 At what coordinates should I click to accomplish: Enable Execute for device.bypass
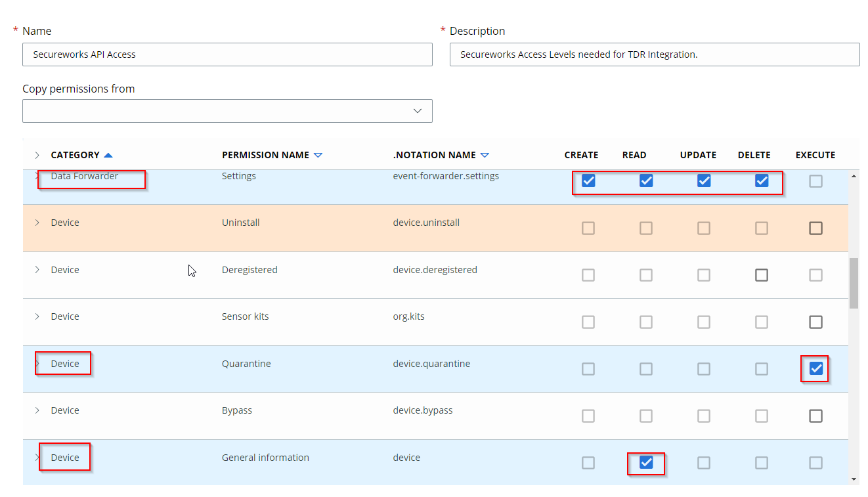point(815,416)
